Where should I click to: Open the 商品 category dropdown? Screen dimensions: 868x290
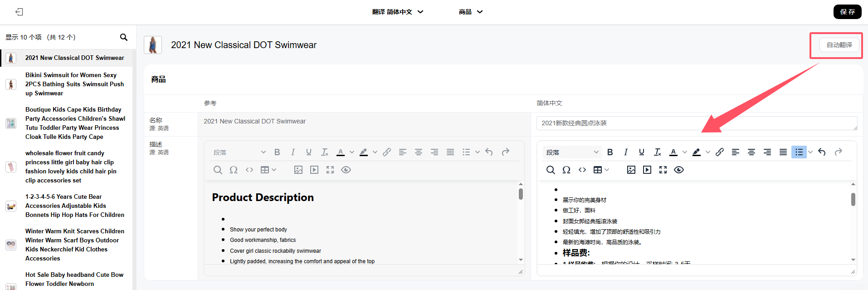[x=470, y=12]
